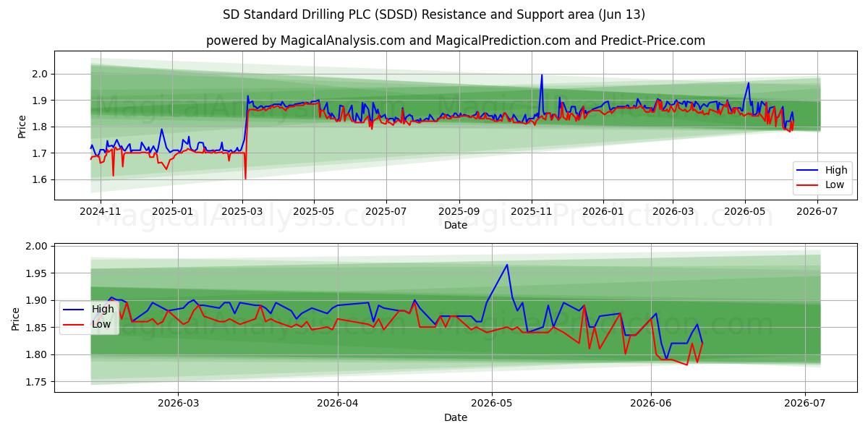
Task: Click 'Low' in the upper chart legend
Action: tap(835, 185)
